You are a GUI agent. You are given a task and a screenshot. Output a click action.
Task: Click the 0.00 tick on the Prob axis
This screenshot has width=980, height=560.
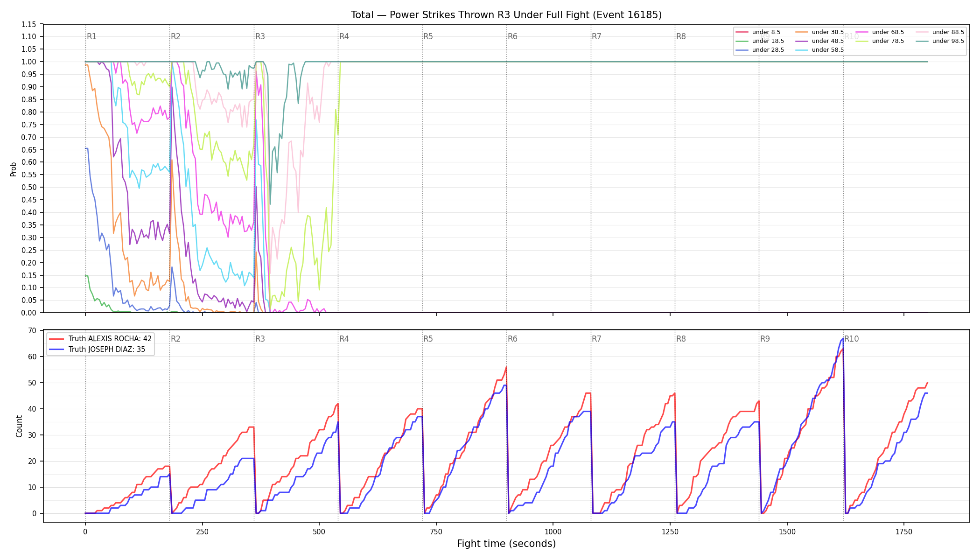(29, 313)
